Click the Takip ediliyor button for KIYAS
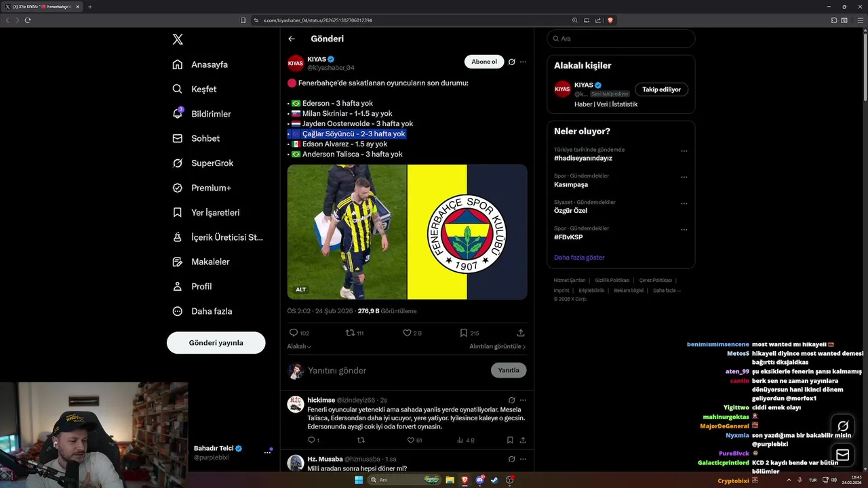This screenshot has height=488, width=868. pos(661,89)
